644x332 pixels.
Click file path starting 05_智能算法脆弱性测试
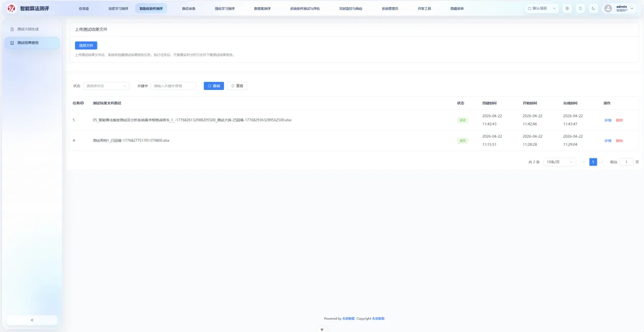point(192,120)
